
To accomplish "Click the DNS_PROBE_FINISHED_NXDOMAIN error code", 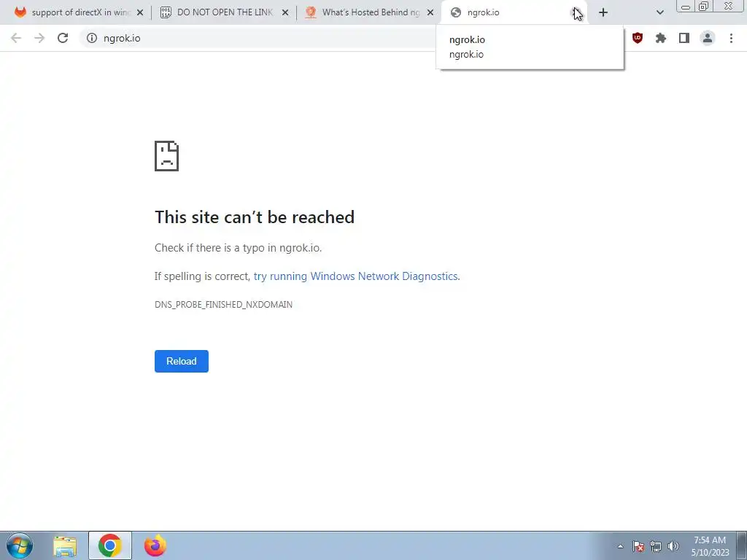I will click(223, 304).
